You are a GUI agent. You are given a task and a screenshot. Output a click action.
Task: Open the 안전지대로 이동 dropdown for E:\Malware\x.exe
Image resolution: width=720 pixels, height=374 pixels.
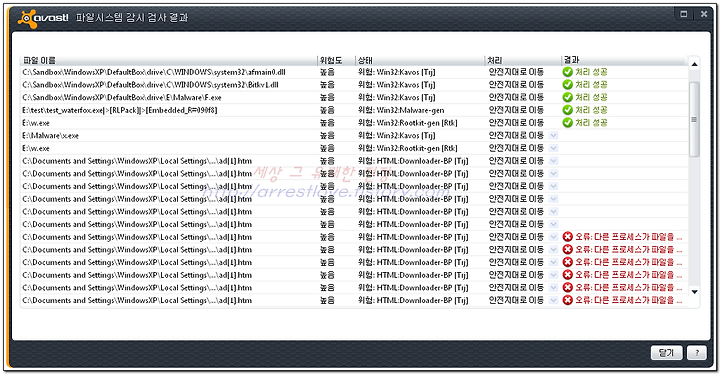click(553, 136)
